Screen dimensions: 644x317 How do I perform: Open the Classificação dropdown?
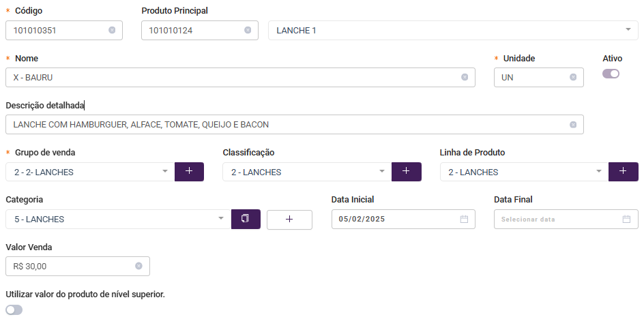307,172
